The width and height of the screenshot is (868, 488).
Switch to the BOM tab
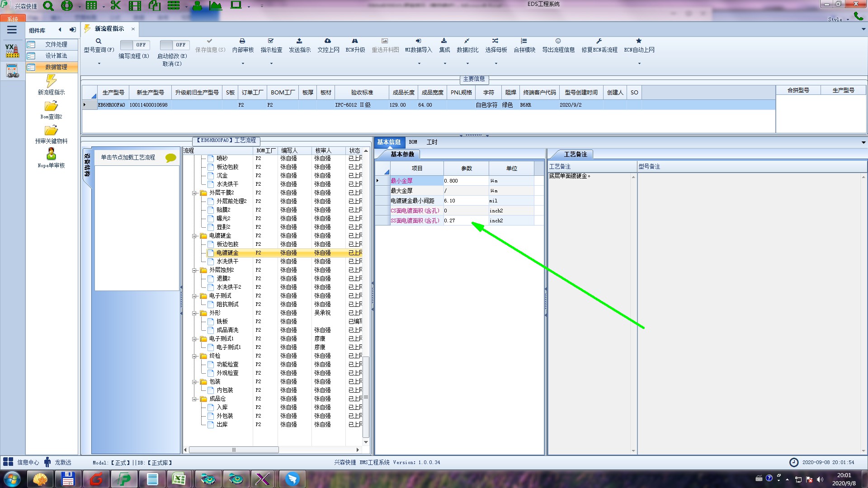pos(413,142)
